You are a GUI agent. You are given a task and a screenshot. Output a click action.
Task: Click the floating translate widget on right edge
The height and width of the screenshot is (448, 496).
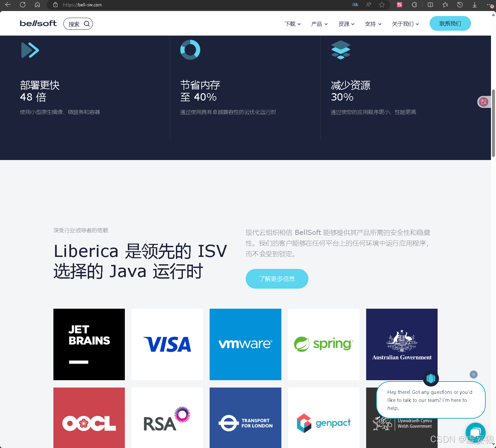484,102
